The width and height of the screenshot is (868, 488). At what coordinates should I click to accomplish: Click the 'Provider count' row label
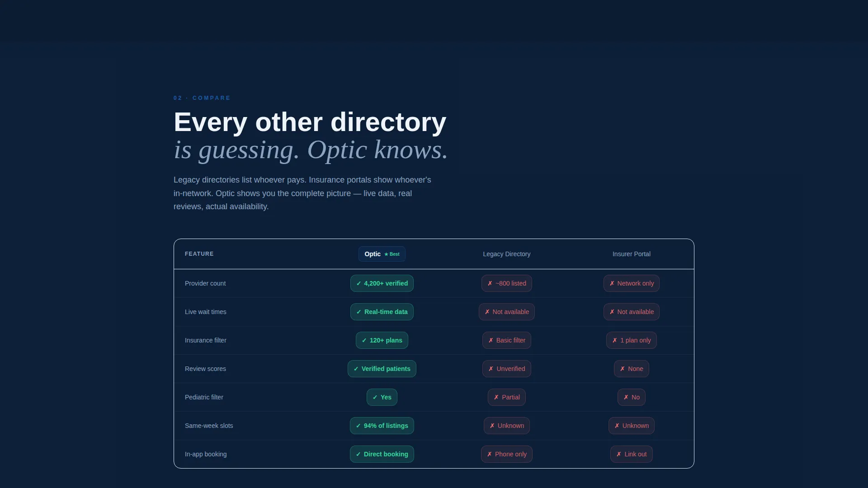pyautogui.click(x=205, y=283)
